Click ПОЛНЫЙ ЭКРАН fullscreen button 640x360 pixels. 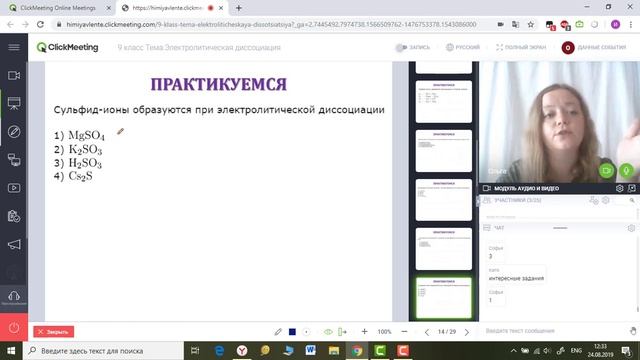coord(521,47)
